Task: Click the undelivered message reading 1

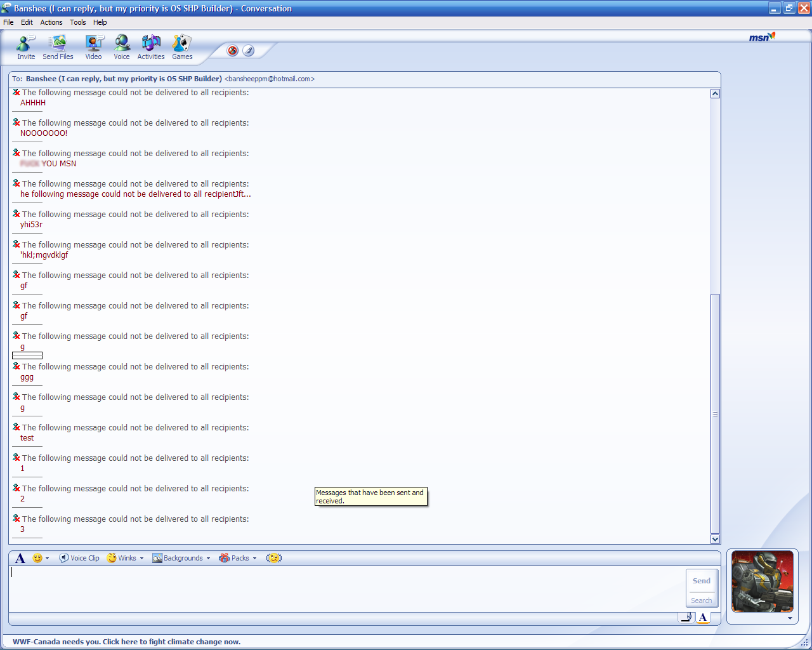Action: 22,468
